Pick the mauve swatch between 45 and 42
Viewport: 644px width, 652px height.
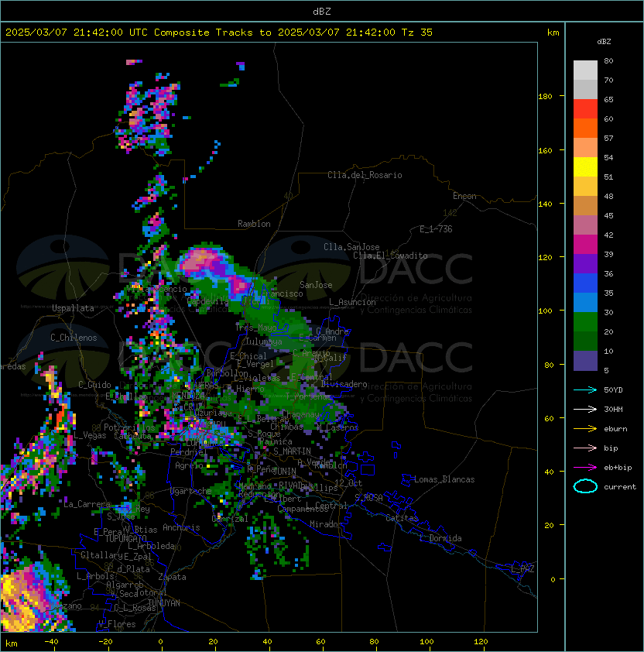(x=585, y=225)
